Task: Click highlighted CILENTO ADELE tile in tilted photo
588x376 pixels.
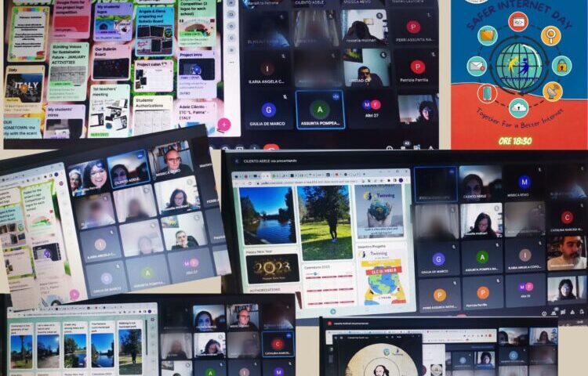Action: point(129,171)
